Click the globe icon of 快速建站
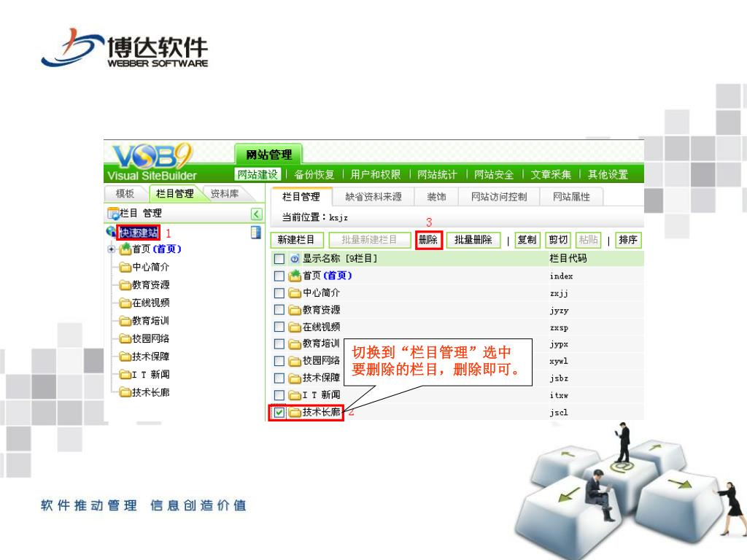Image resolution: width=747 pixels, height=560 pixels. coord(111,231)
